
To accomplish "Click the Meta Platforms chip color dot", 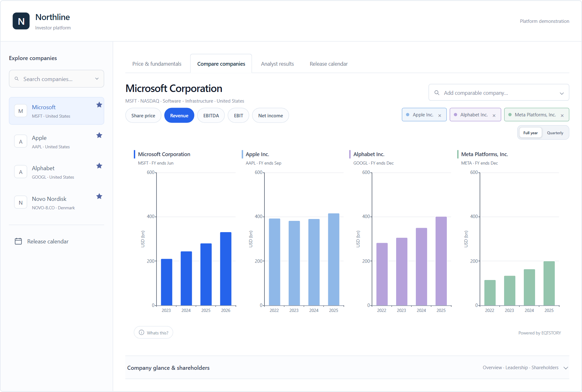I will click(x=510, y=115).
